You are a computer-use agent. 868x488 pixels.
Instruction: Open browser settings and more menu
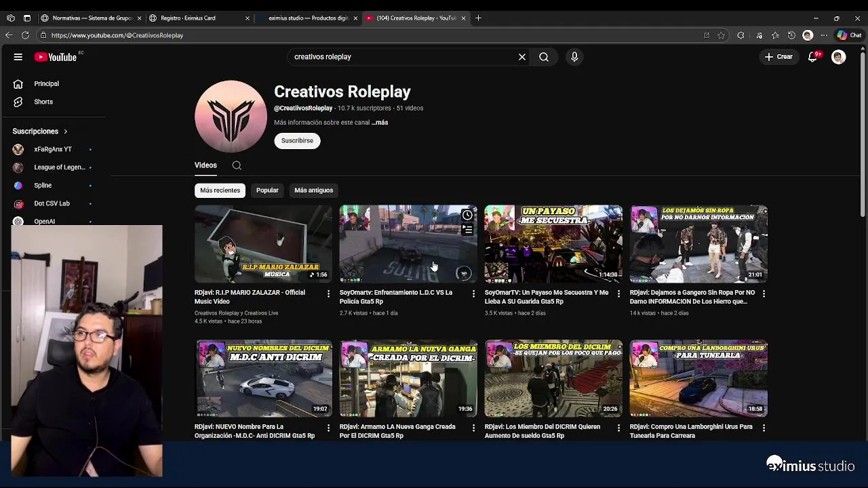click(825, 35)
